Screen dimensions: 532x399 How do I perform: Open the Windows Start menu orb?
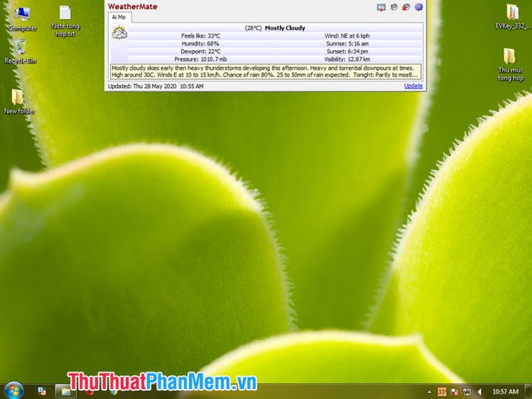click(x=14, y=391)
